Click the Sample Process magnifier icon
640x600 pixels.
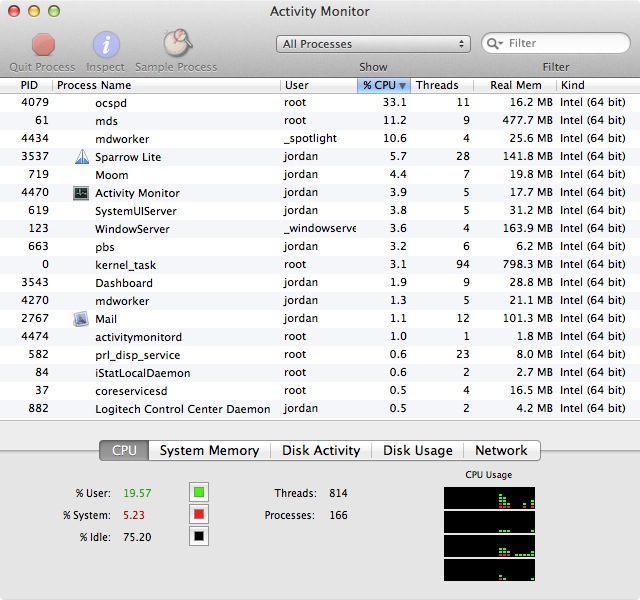pyautogui.click(x=178, y=43)
